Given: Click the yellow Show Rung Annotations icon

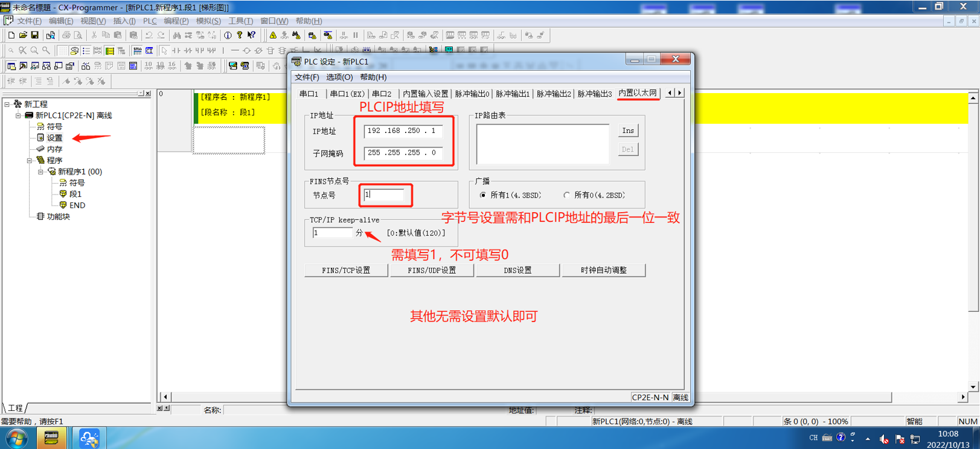Looking at the screenshot, I should tap(110, 51).
